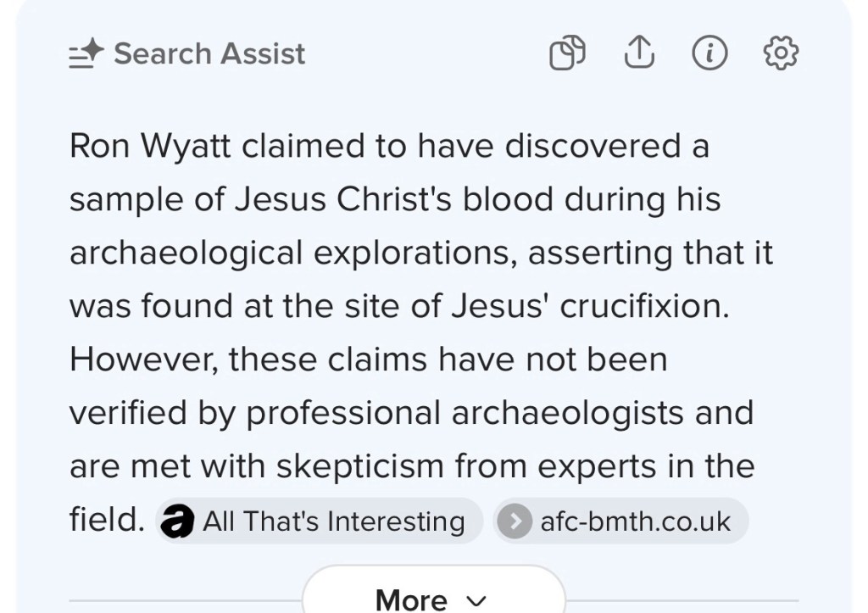The height and width of the screenshot is (613, 868).
Task: Open the All That's Interesting source
Action: click(333, 521)
